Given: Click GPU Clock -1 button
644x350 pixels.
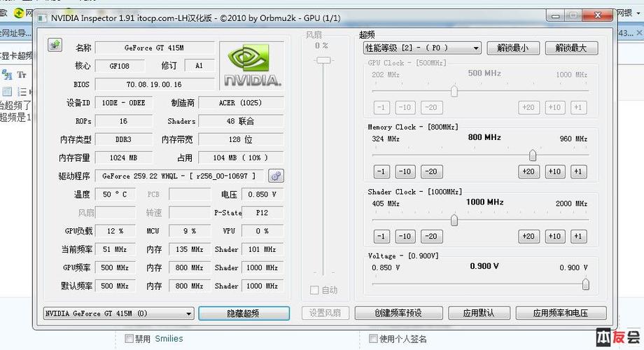Looking at the screenshot, I should [381, 108].
